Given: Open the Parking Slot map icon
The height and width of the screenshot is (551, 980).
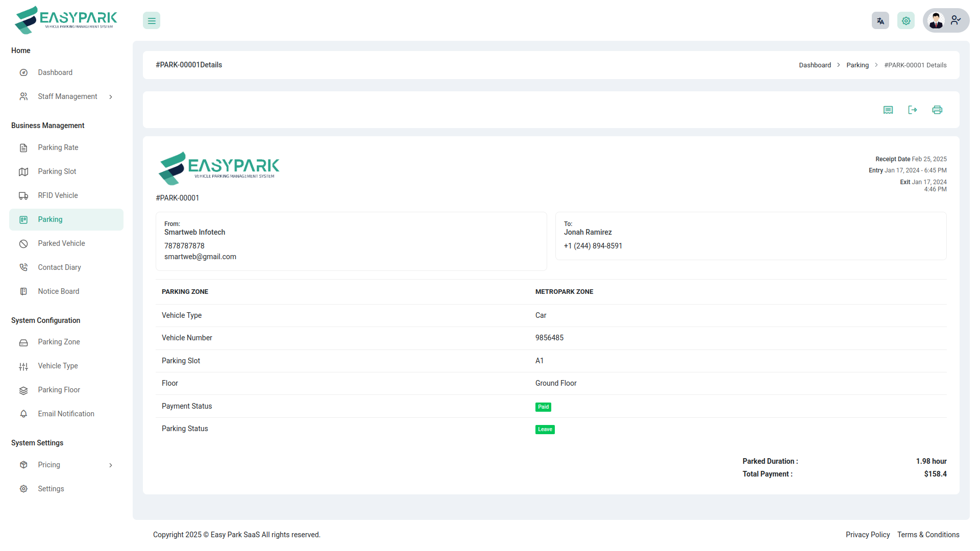Looking at the screenshot, I should 23,171.
